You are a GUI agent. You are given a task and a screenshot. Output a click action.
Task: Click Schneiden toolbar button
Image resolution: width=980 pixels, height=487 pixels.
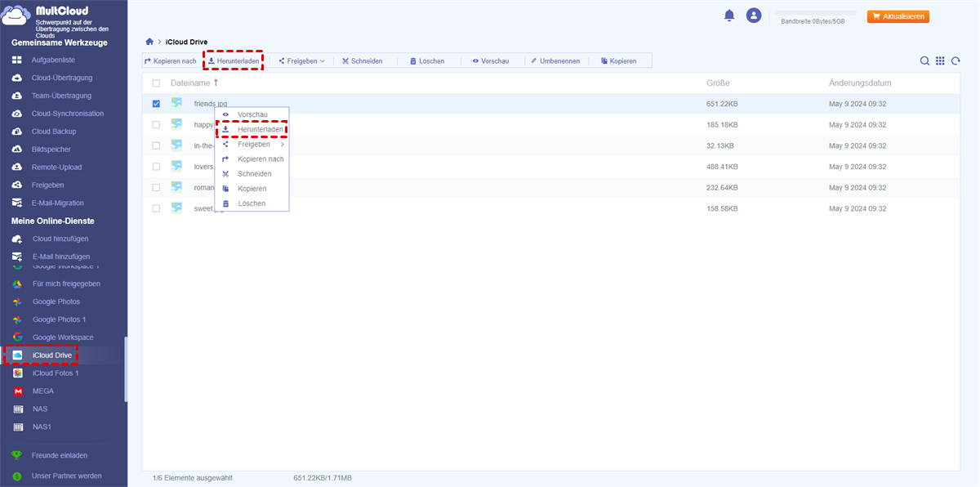[363, 61]
